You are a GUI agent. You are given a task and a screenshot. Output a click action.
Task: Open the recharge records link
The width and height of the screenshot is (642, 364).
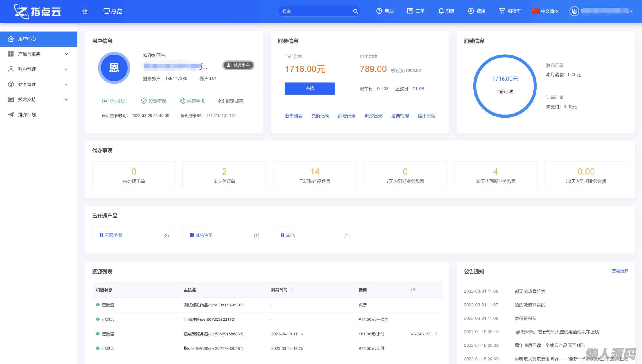pyautogui.click(x=320, y=116)
